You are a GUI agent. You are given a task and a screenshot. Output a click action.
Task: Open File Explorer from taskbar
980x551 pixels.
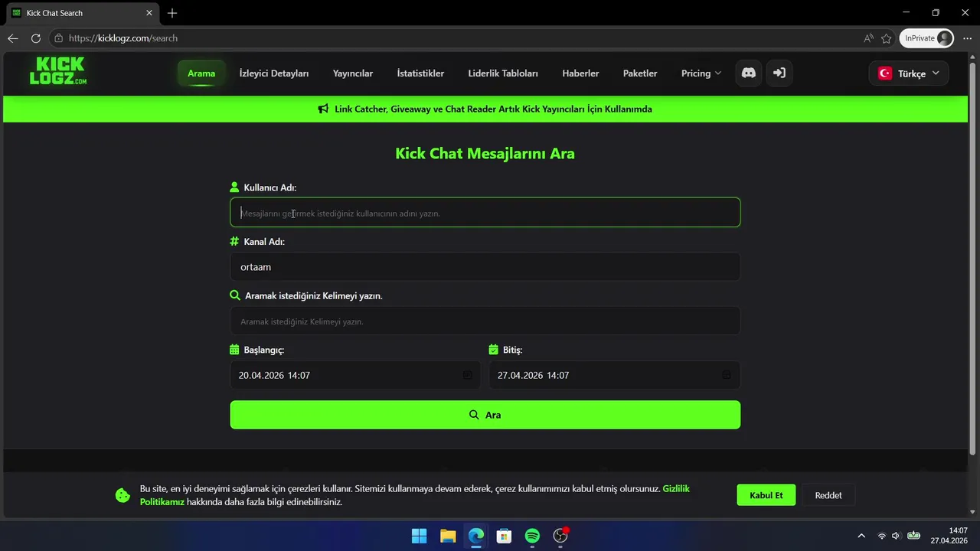pyautogui.click(x=448, y=536)
